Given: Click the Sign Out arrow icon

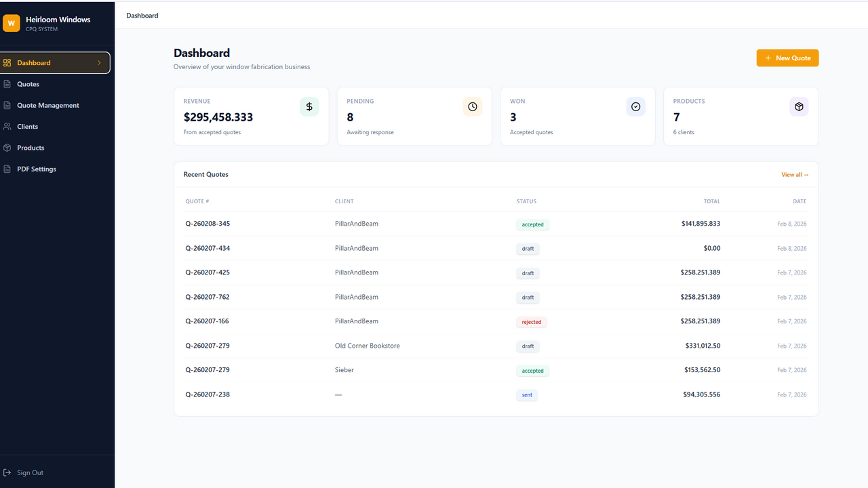Looking at the screenshot, I should click(7, 472).
